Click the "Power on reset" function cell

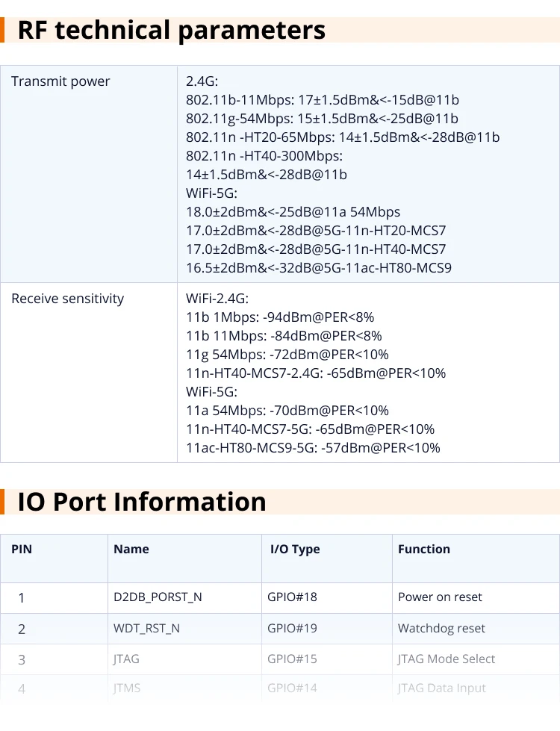(x=440, y=597)
